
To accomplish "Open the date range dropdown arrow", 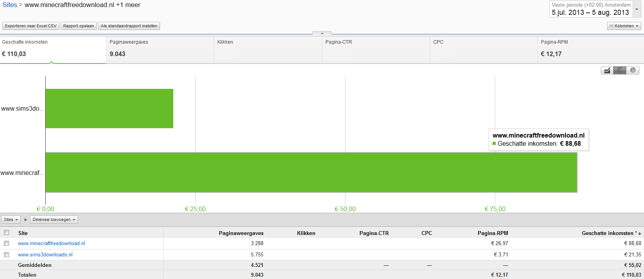I will point(637,9).
